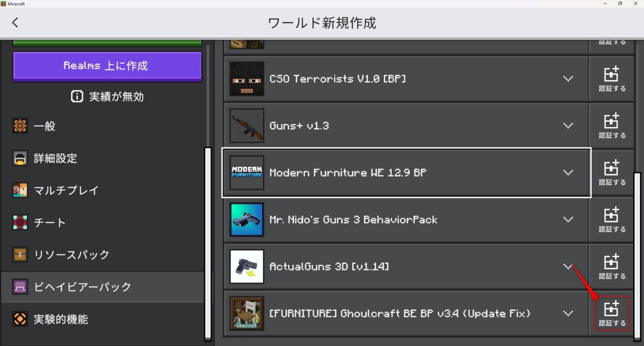Activate 認証する on CSO Terrorists pack
644x346 pixels.
point(612,78)
